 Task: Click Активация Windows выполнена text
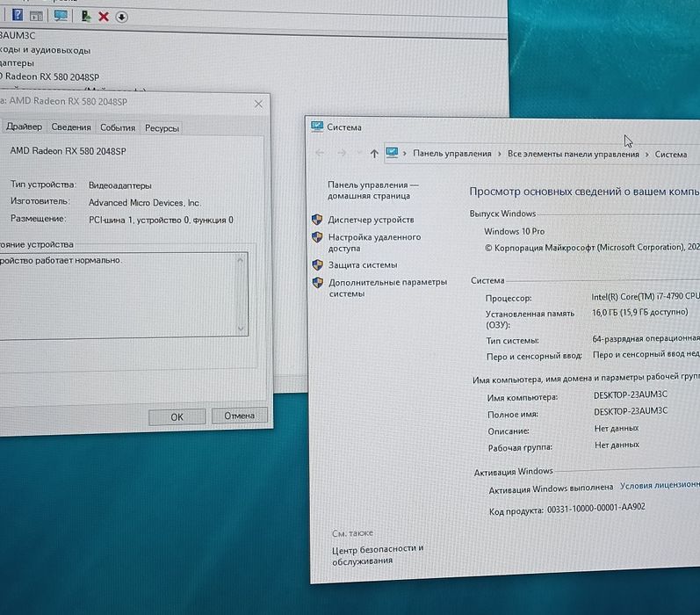tap(551, 488)
